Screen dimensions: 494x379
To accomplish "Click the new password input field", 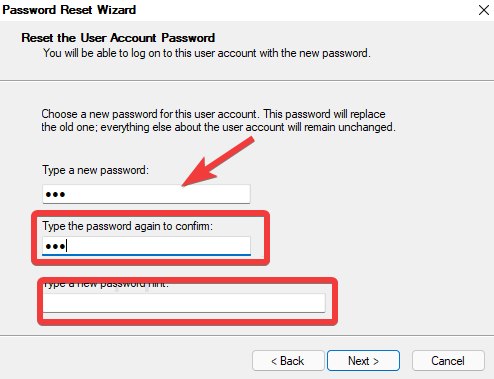I will [146, 194].
